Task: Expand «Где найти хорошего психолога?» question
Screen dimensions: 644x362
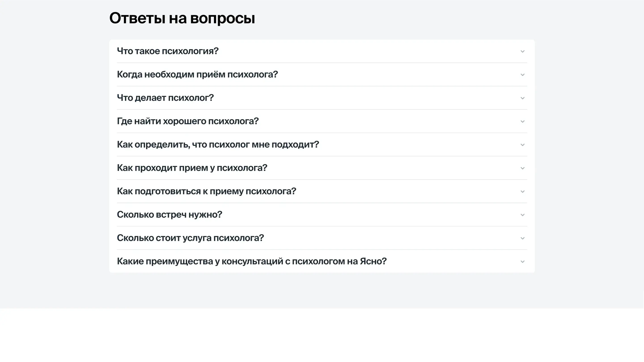Action: click(188, 121)
